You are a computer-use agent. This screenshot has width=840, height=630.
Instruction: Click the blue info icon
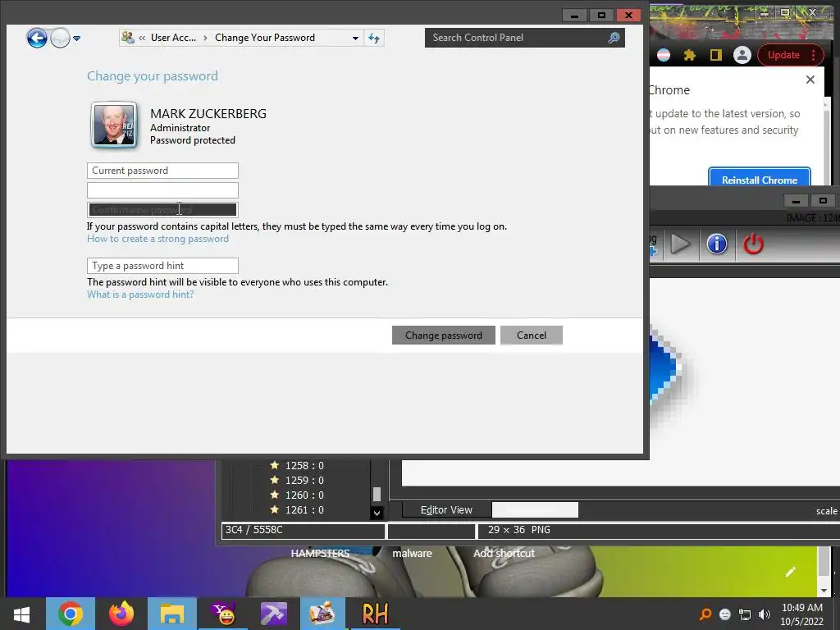(x=717, y=244)
